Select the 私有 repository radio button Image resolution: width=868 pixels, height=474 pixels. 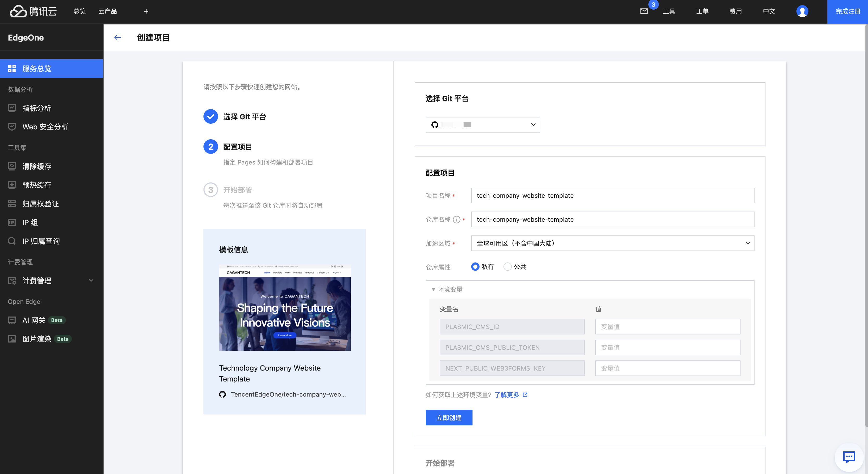tap(475, 267)
